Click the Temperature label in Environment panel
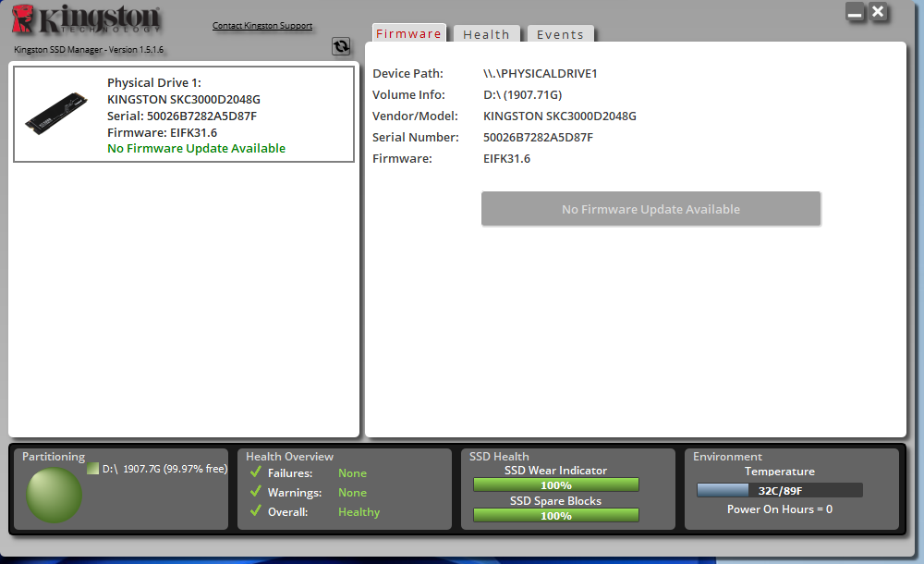This screenshot has width=924, height=564. 780,472
